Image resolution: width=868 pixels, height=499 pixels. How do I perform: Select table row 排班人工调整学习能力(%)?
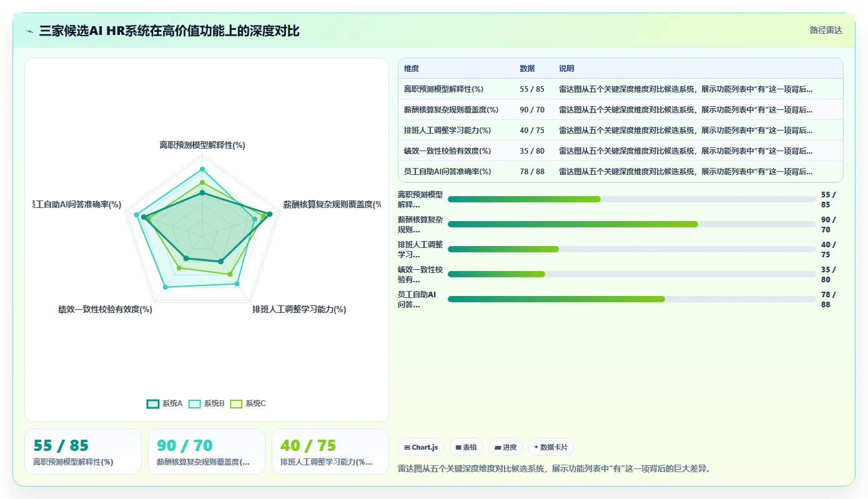[621, 131]
